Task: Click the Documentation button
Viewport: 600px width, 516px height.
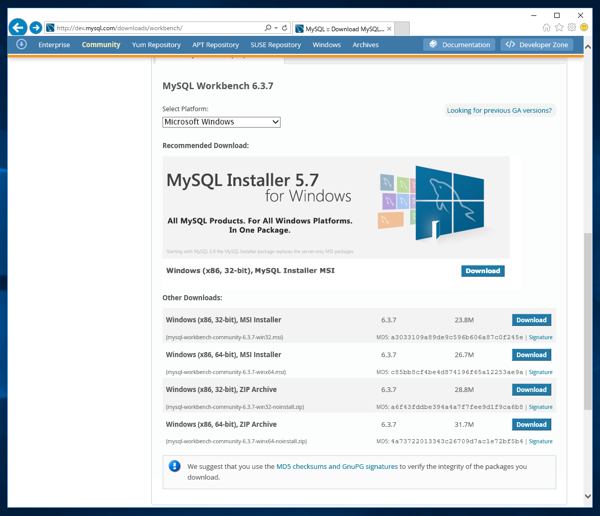Action: click(459, 44)
